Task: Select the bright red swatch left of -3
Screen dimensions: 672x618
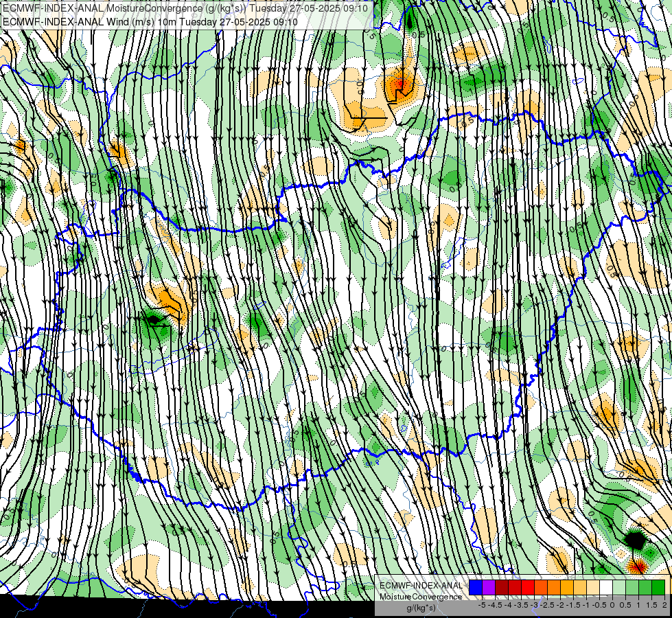Action: tap(528, 588)
